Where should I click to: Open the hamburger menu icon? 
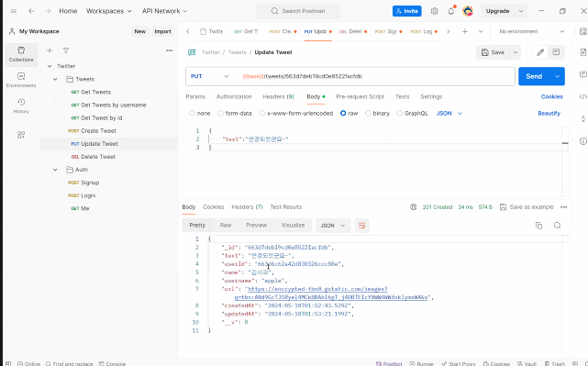(x=14, y=11)
